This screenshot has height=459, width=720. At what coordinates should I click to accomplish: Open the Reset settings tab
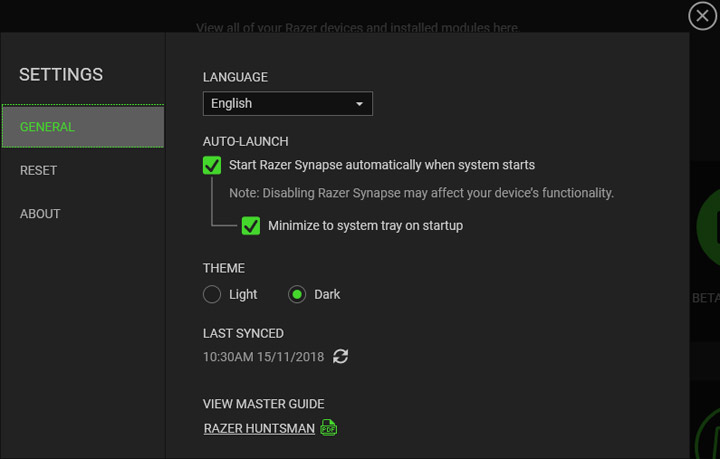39,170
